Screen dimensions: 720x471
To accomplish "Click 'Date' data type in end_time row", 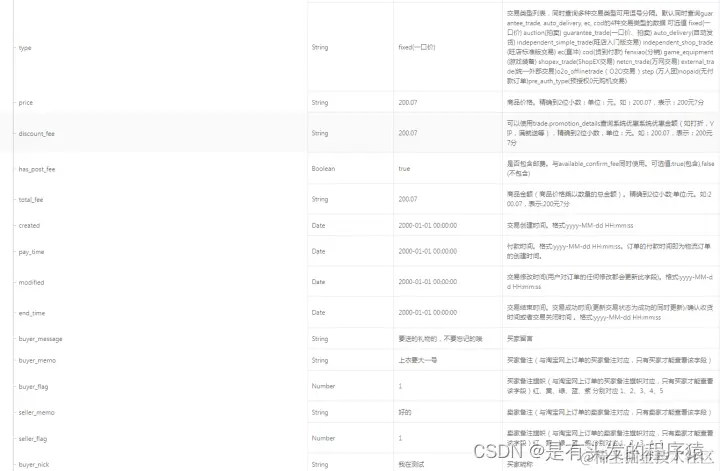I will pos(318,313).
